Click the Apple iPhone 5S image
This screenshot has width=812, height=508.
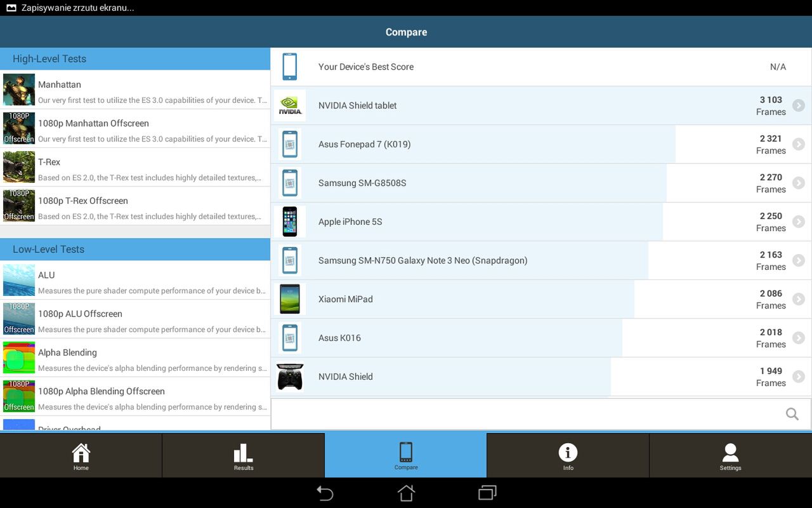290,222
